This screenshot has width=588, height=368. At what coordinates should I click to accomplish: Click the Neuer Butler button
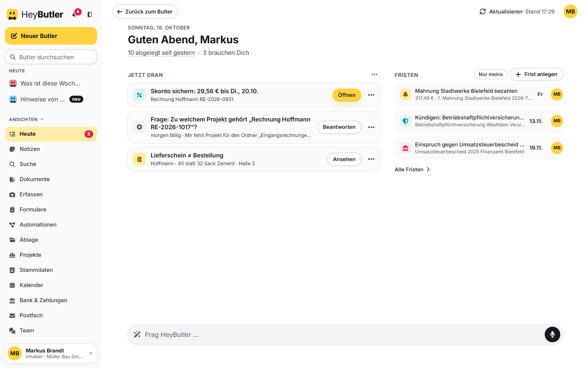pos(51,36)
